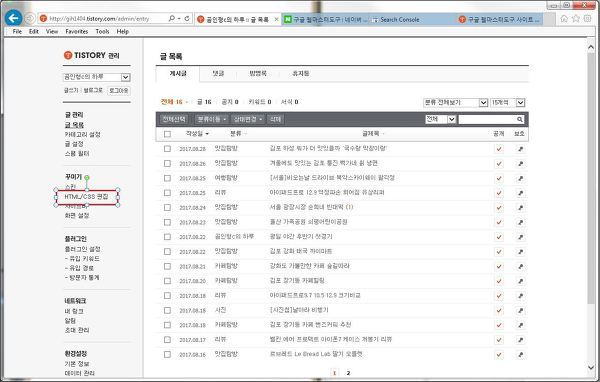
Task: Go back with the browser back arrow
Action: pyautogui.click(x=13, y=18)
